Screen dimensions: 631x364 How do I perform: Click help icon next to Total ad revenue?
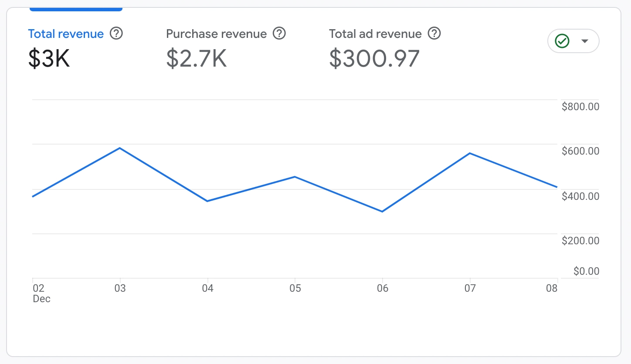434,34
